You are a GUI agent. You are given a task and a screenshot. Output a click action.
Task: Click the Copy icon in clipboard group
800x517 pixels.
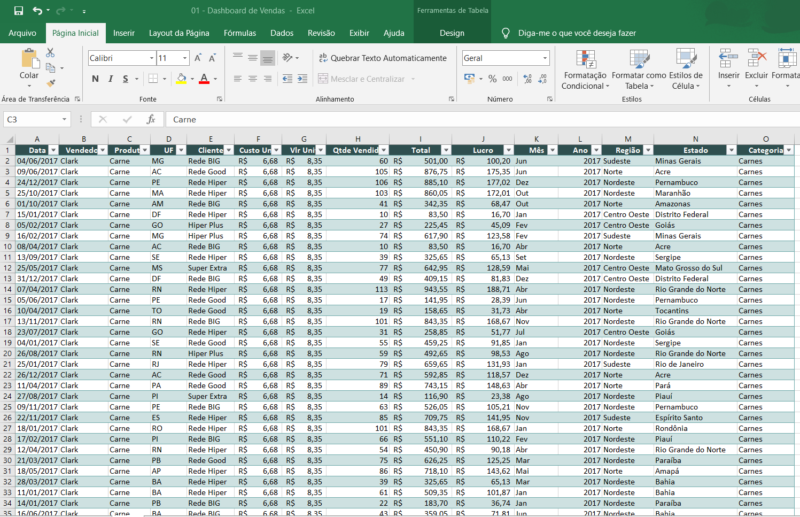(x=50, y=67)
